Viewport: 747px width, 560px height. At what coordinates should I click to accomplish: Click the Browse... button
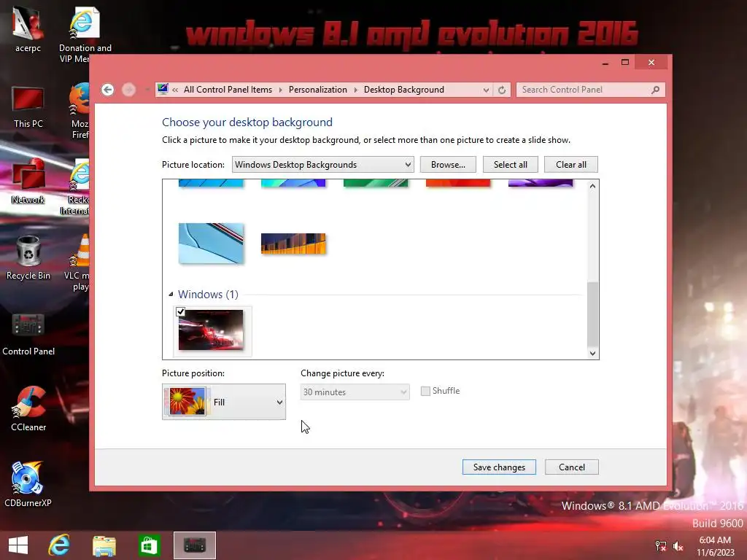click(x=448, y=165)
